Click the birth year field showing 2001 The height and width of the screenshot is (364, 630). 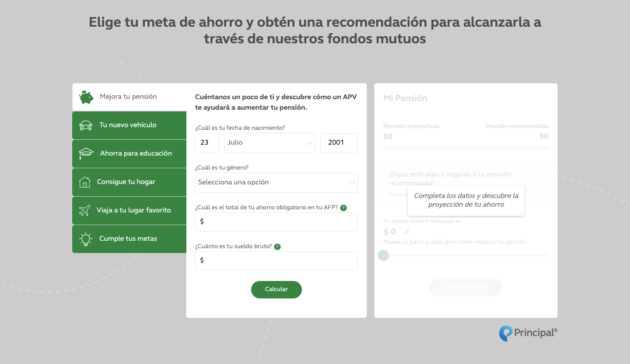click(339, 143)
